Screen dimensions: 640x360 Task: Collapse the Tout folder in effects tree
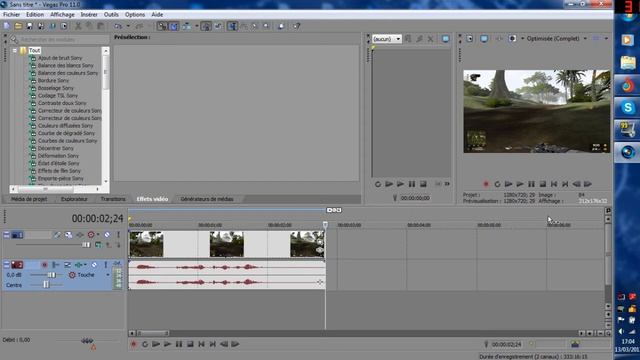15,51
